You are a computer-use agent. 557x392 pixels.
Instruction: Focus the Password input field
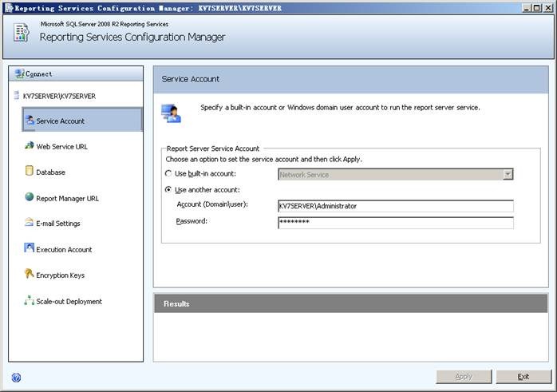pyautogui.click(x=395, y=223)
